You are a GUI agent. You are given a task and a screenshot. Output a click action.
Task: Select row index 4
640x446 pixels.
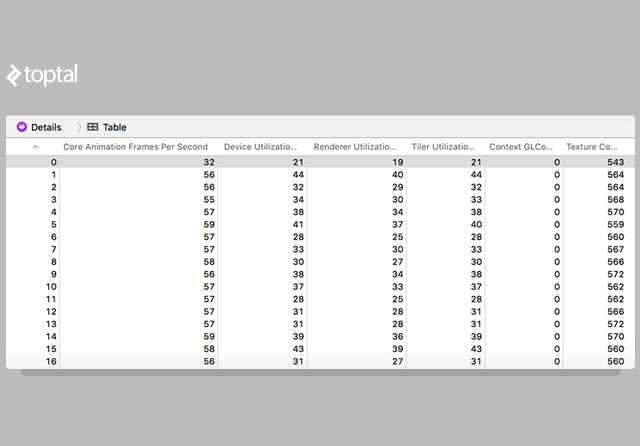click(320, 212)
